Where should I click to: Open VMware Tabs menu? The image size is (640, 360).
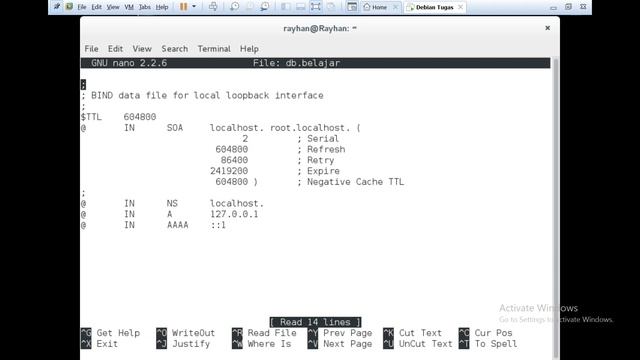pyautogui.click(x=144, y=7)
